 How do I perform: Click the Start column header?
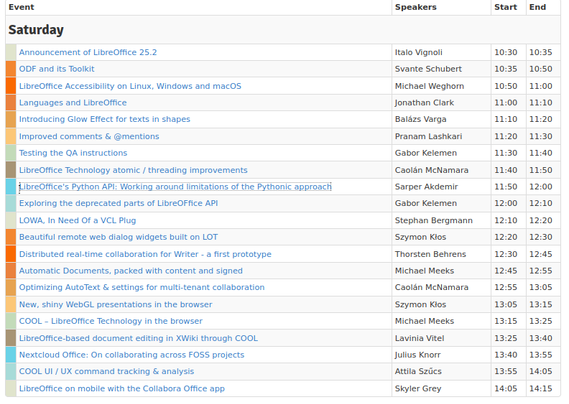click(505, 7)
